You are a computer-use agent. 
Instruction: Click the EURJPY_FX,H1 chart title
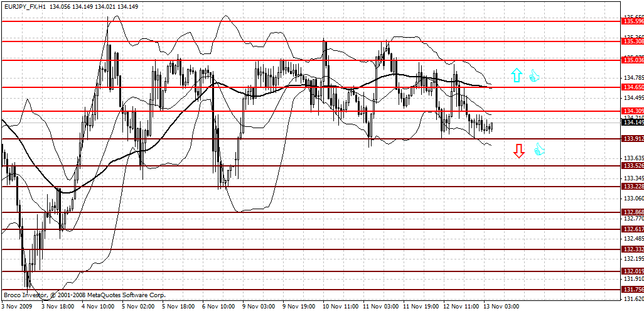pyautogui.click(x=24, y=6)
